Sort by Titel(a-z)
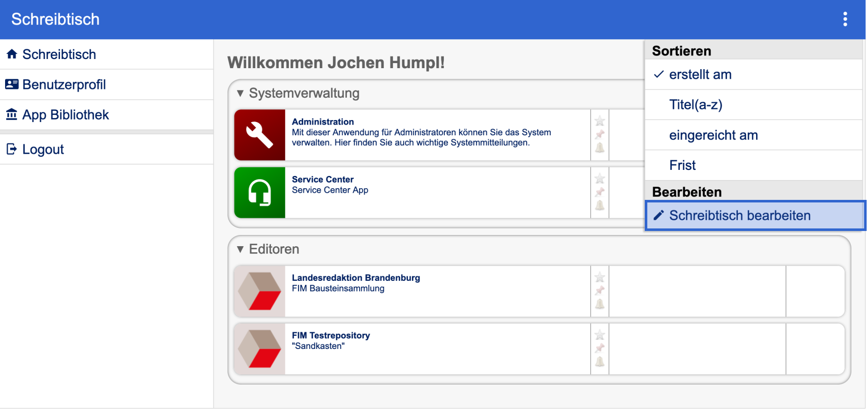The width and height of the screenshot is (868, 411). 695,105
